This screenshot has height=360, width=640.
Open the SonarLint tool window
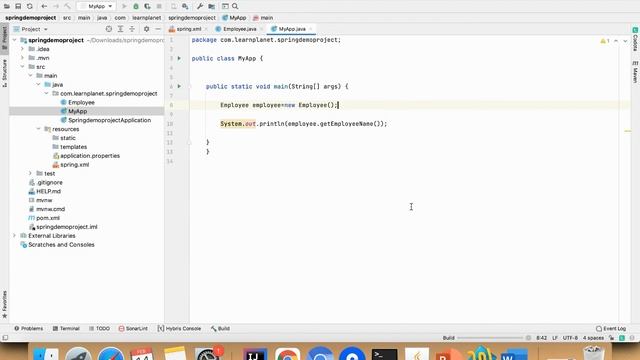tap(133, 329)
